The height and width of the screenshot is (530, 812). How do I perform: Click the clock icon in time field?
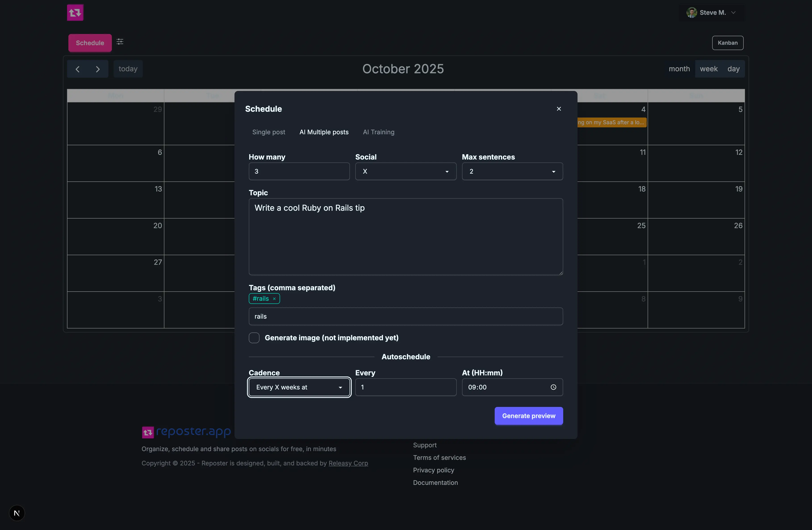[553, 387]
